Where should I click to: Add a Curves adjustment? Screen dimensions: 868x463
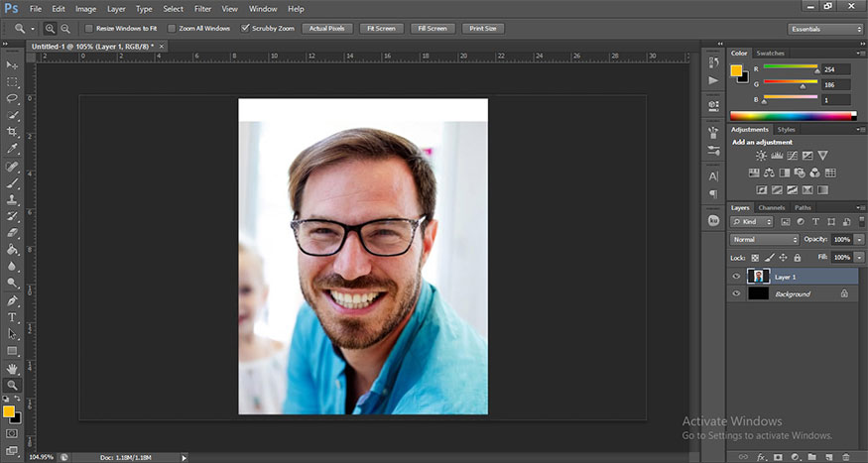[x=793, y=156]
